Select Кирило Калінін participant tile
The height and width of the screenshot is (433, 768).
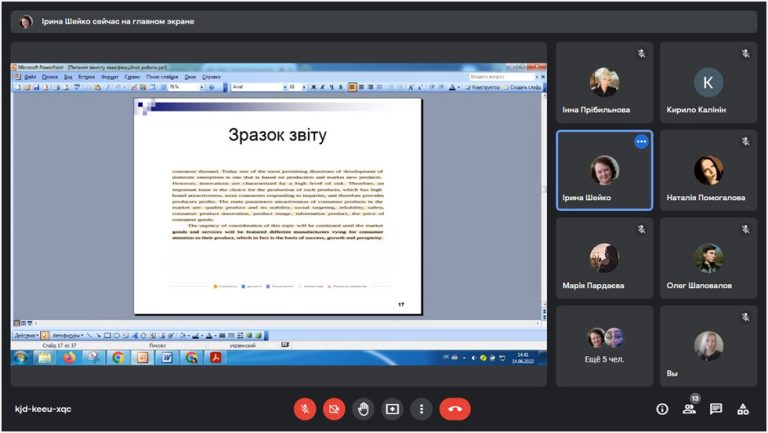coord(708,82)
